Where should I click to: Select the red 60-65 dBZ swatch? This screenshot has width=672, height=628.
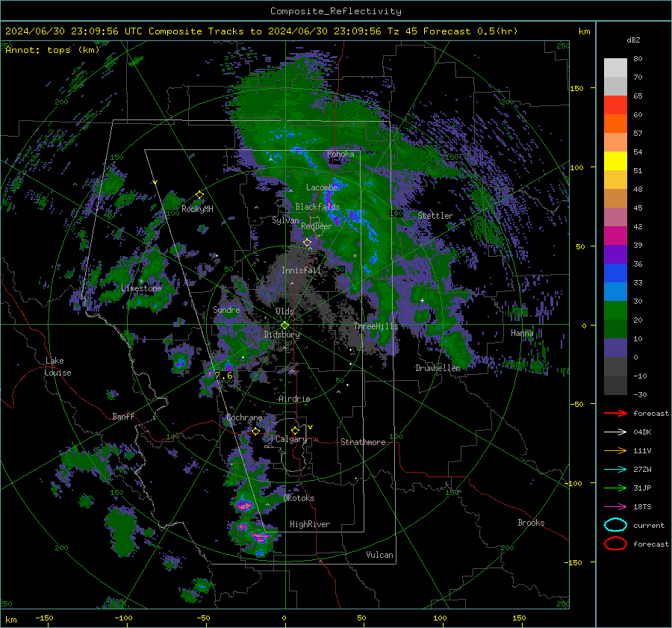[x=615, y=105]
